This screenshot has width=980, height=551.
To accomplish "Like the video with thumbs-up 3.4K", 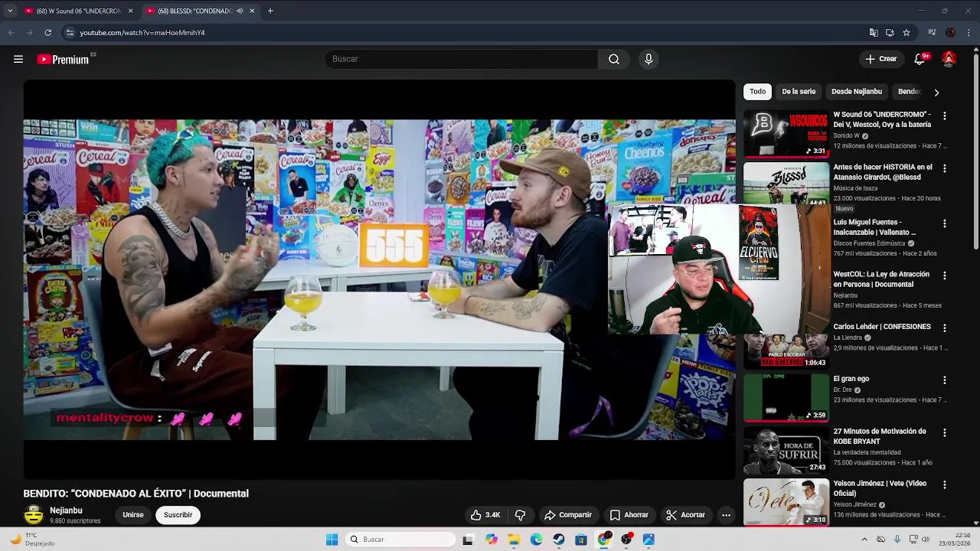I will click(485, 515).
